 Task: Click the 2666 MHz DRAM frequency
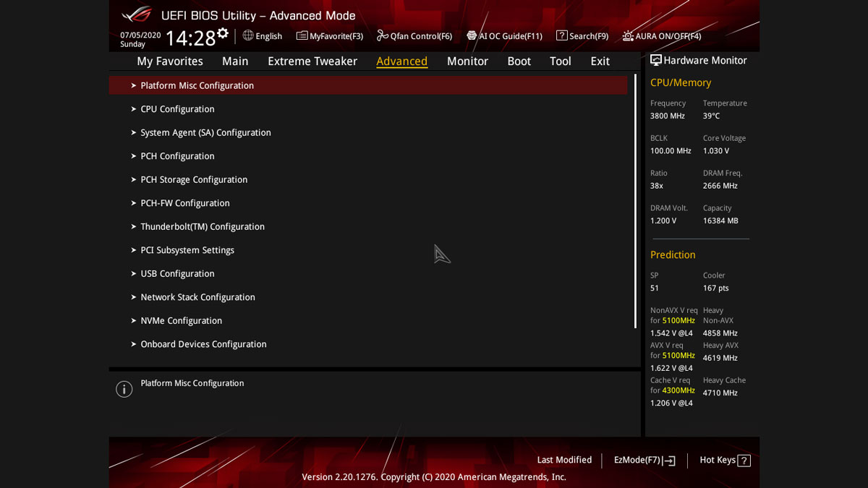720,186
